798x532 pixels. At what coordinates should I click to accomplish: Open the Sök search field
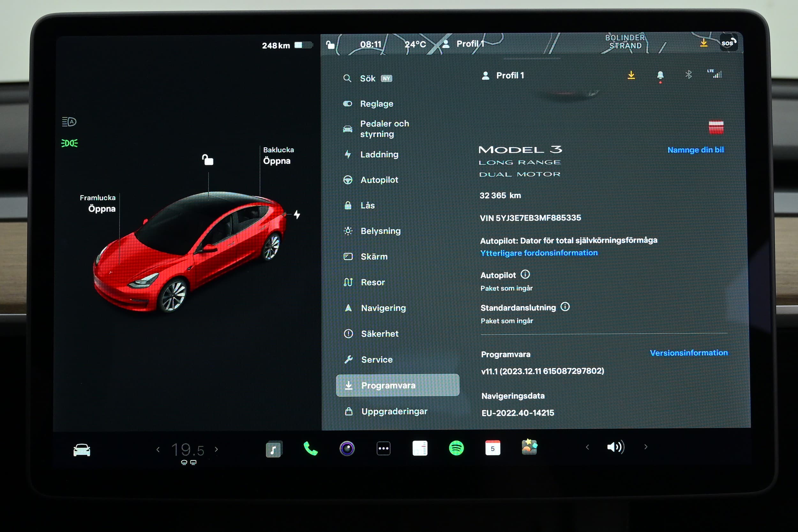367,79
